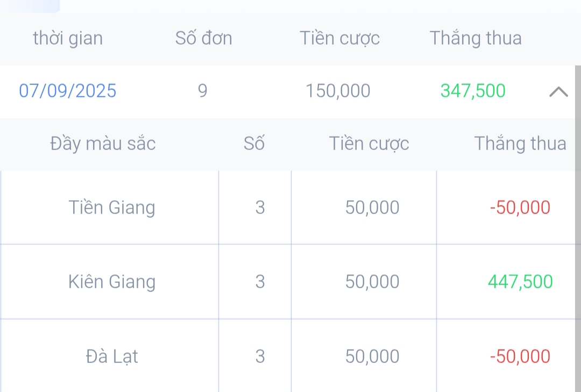581x392 pixels.
Task: Select the Tiền Giang row name
Action: (x=112, y=208)
